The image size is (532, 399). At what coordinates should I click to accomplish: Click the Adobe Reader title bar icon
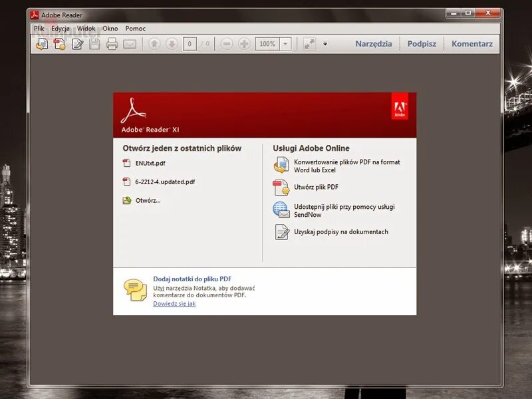[35, 15]
